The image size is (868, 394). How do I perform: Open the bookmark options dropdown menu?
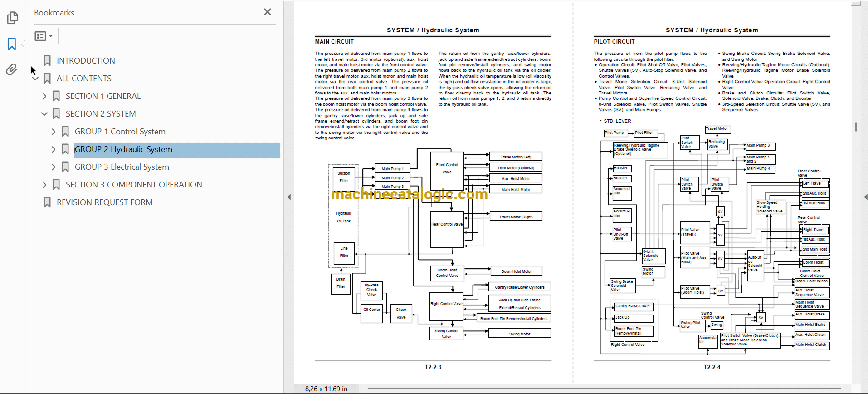coord(44,36)
